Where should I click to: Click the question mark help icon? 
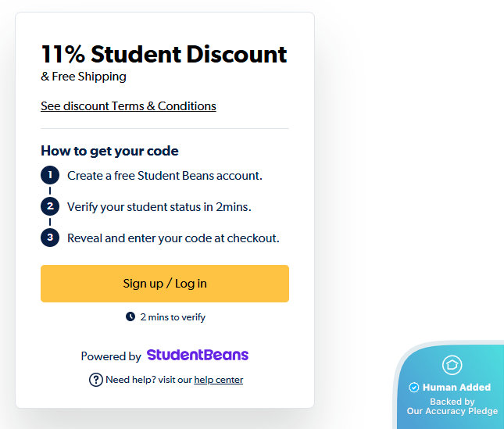[x=96, y=380]
